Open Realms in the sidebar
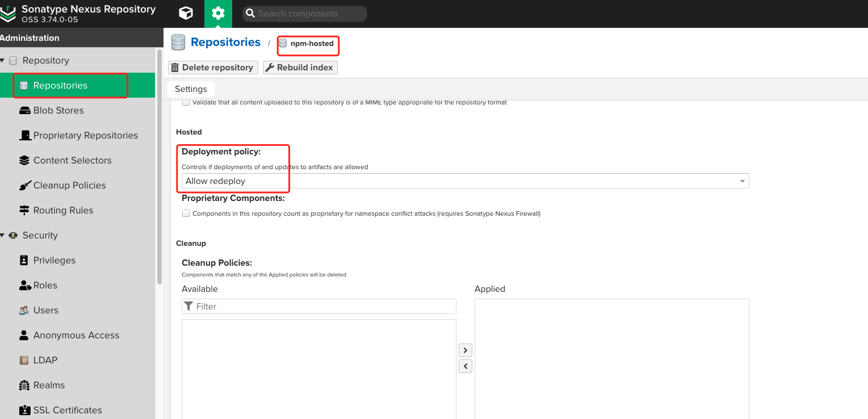Image resolution: width=868 pixels, height=419 pixels. tap(77, 386)
